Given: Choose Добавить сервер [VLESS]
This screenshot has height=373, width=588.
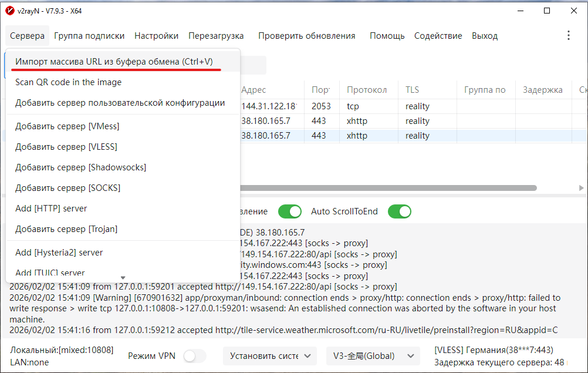Looking at the screenshot, I should [123, 147].
